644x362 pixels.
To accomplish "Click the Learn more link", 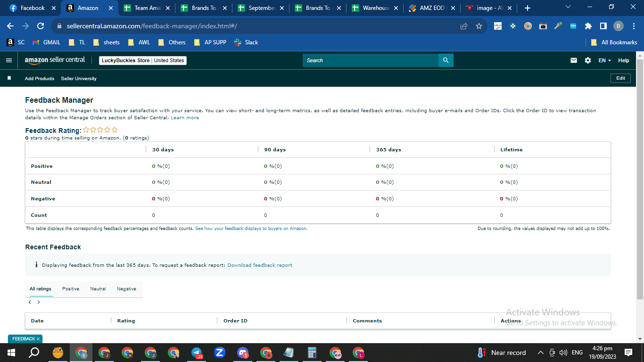I will 185,118.
